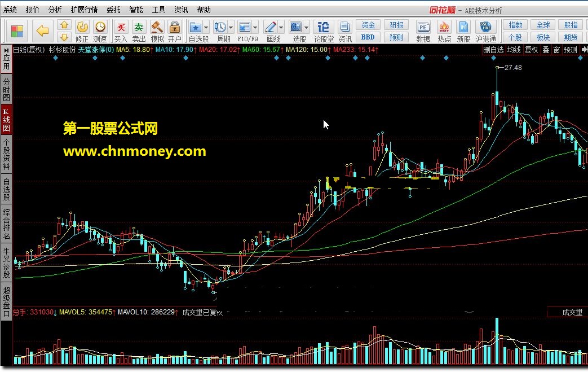Expand the 周期 dropdown arrow
The height and width of the screenshot is (372, 588).
(231, 28)
